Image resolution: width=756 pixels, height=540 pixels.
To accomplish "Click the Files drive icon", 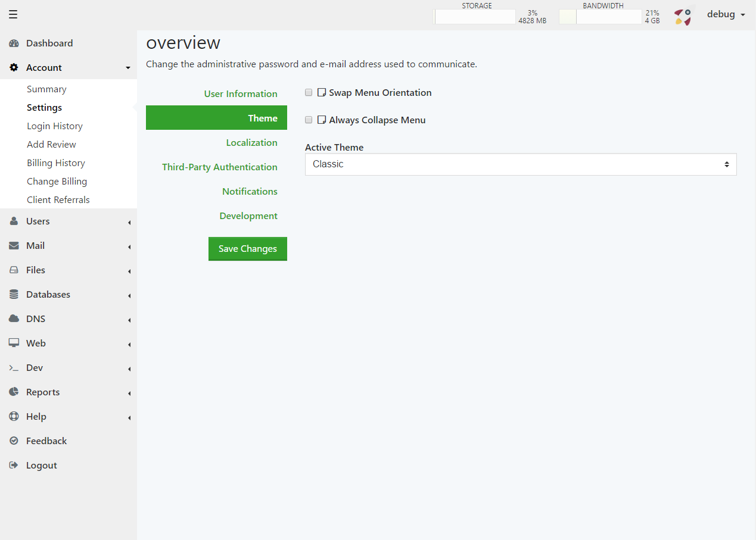I will (x=14, y=270).
